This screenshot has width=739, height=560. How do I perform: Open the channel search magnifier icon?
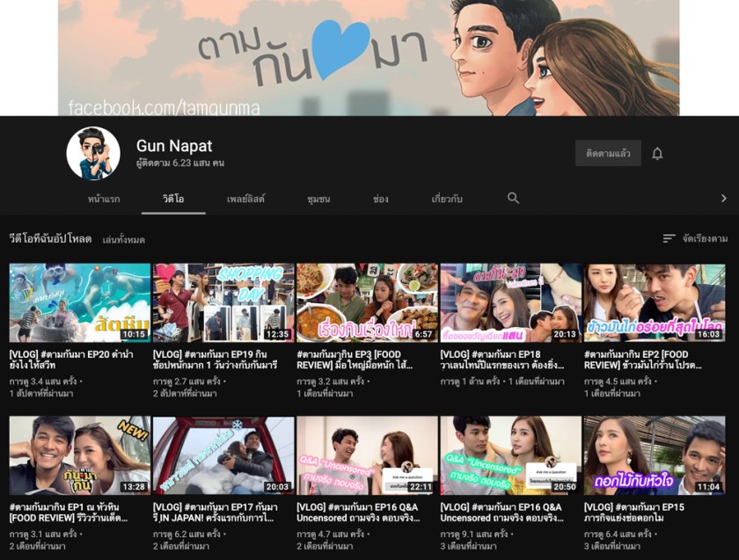[x=513, y=199]
